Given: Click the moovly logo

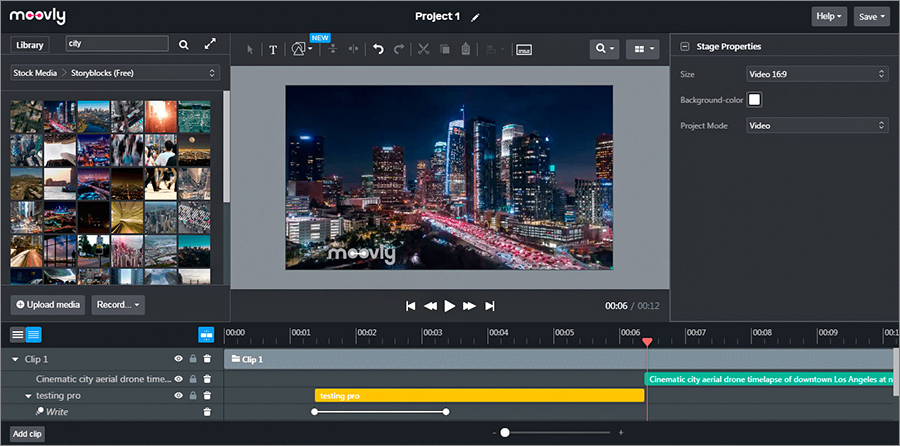Looking at the screenshot, I should tap(37, 17).
